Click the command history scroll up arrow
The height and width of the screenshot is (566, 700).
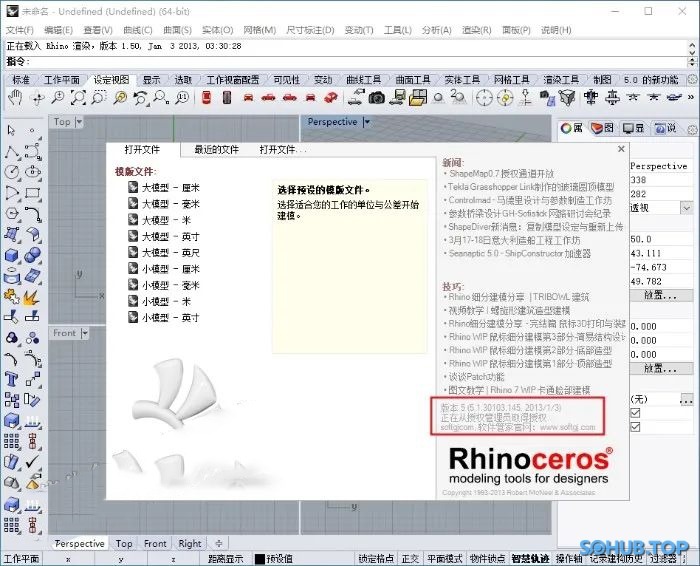point(692,46)
